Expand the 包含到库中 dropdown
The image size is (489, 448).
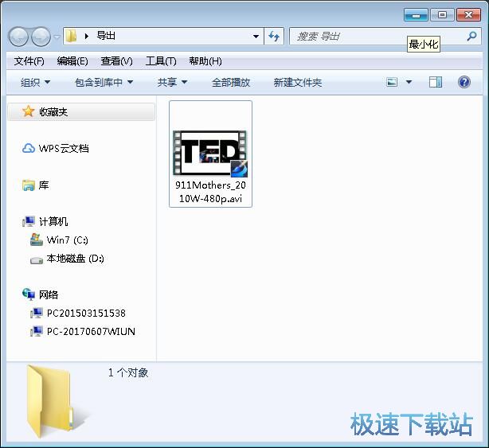(x=104, y=83)
